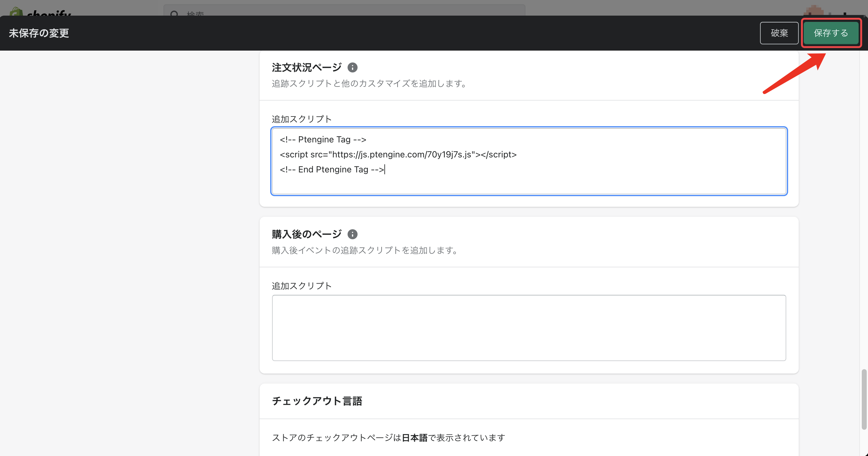The image size is (868, 456).
Task: Open the info icon beside 注文状況ページ
Action: pos(353,67)
